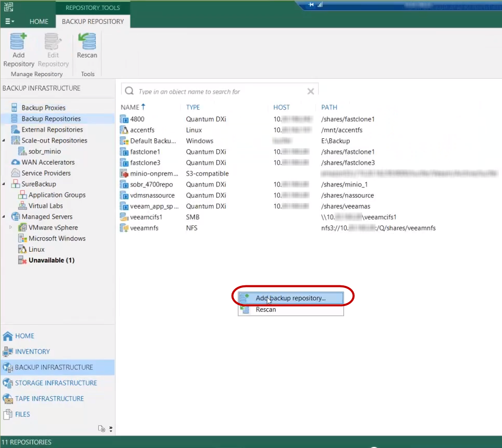This screenshot has width=502, height=448.
Task: Open the Home navigation pane icon
Action: coord(8,336)
